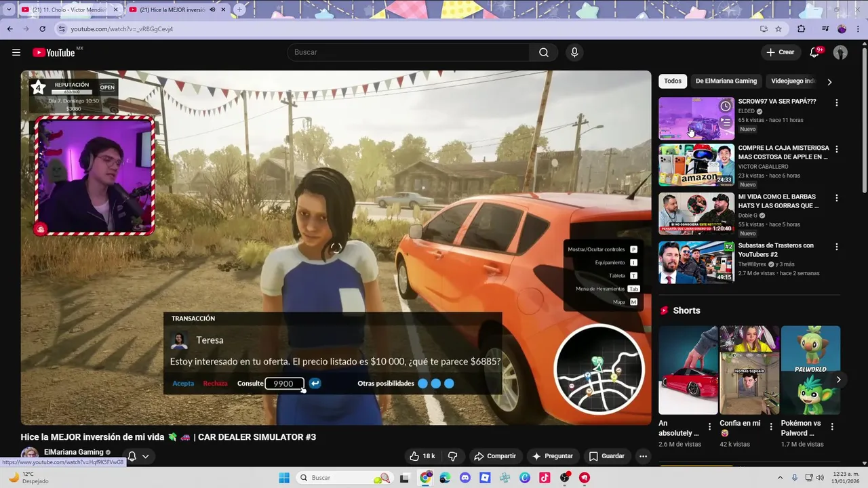Add SCROW97 video to watch later clock
Image resolution: width=868 pixels, height=488 pixels.
(x=726, y=106)
